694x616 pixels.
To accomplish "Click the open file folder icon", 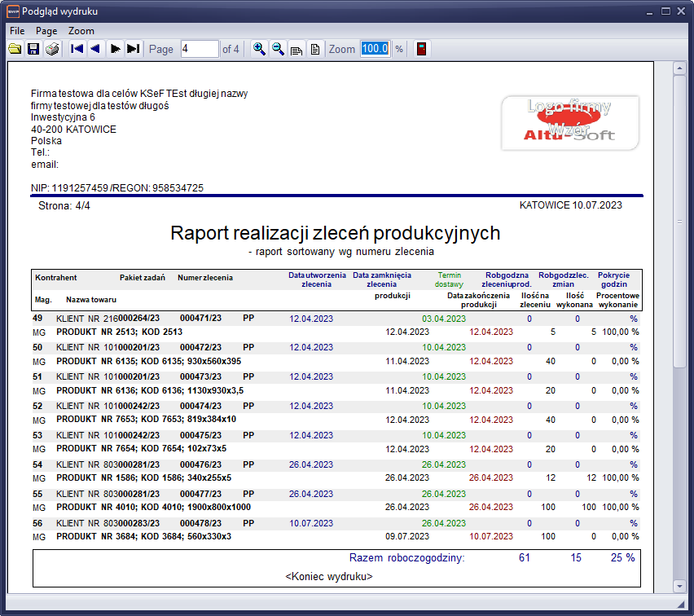I will tap(15, 49).
